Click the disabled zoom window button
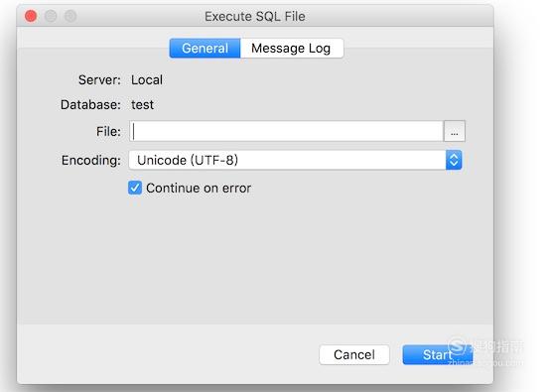547x392 pixels. point(70,16)
